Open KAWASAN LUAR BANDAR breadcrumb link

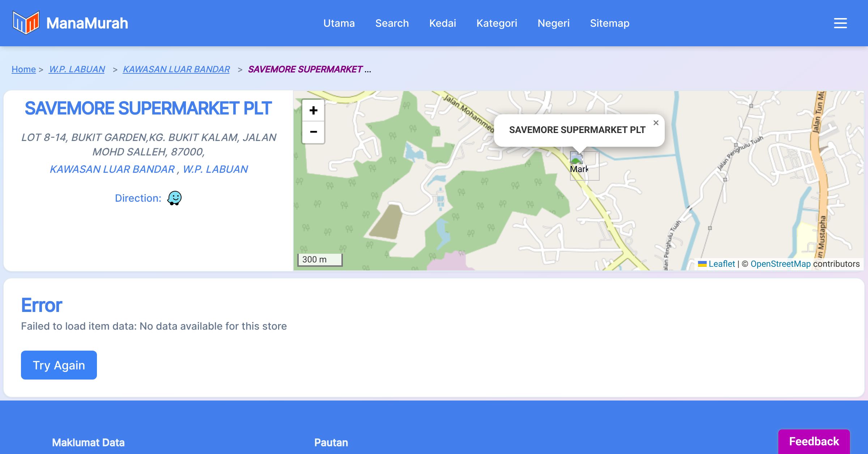click(176, 69)
